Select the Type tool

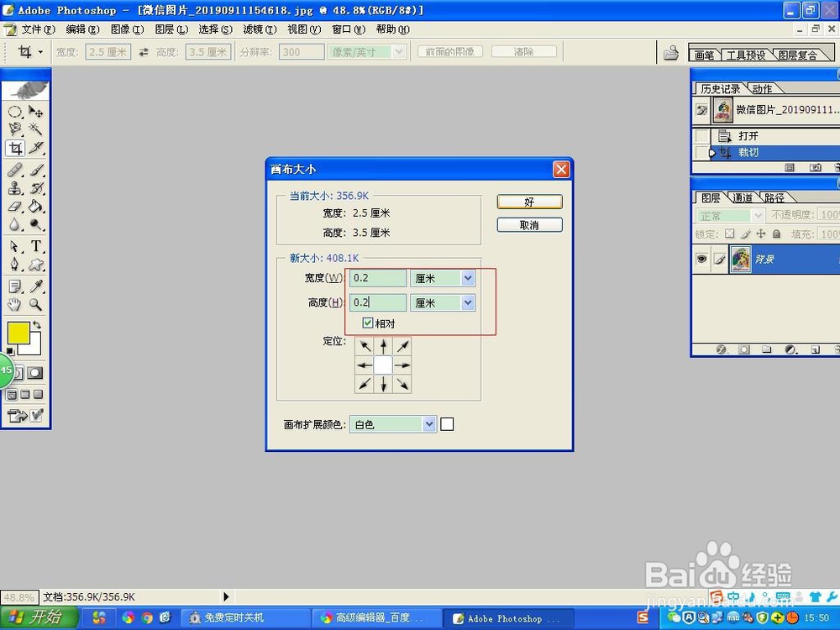pos(35,246)
